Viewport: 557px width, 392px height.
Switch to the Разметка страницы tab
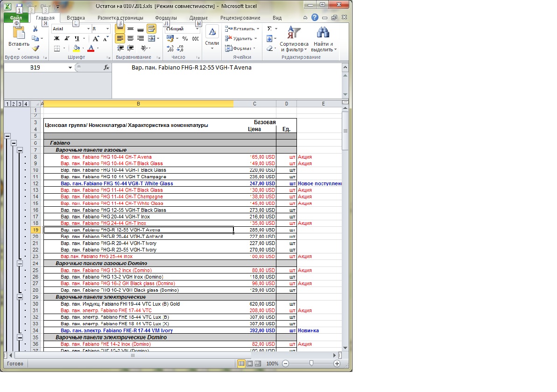(x=120, y=18)
